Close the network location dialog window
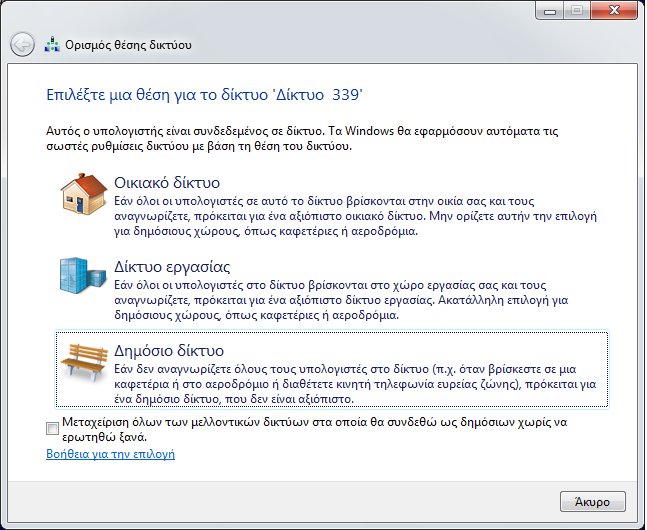Viewport: 647px width, 530px height. click(614, 10)
